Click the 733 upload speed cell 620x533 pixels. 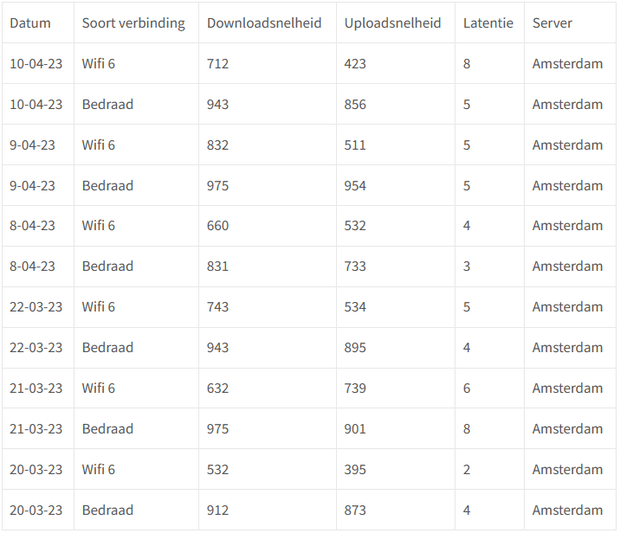[x=395, y=266]
